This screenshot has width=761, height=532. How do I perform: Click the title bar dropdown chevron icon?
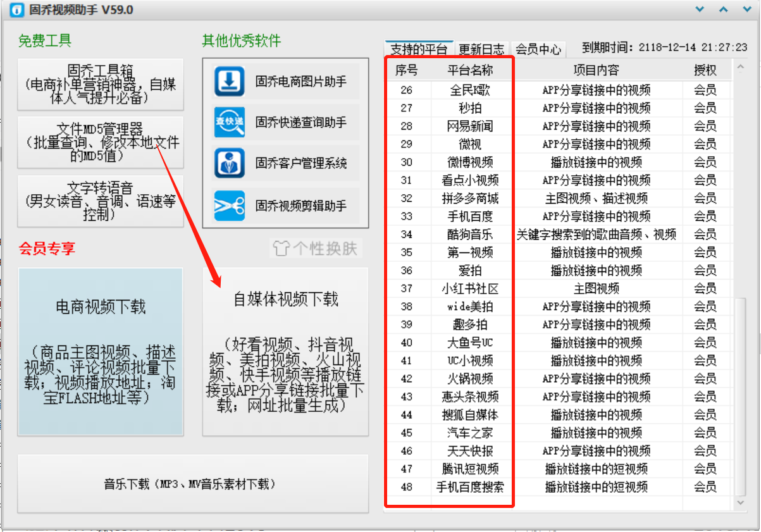[700, 9]
